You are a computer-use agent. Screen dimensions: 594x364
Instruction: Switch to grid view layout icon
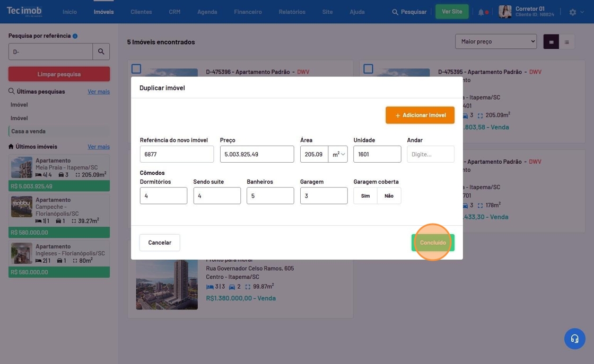click(x=551, y=42)
